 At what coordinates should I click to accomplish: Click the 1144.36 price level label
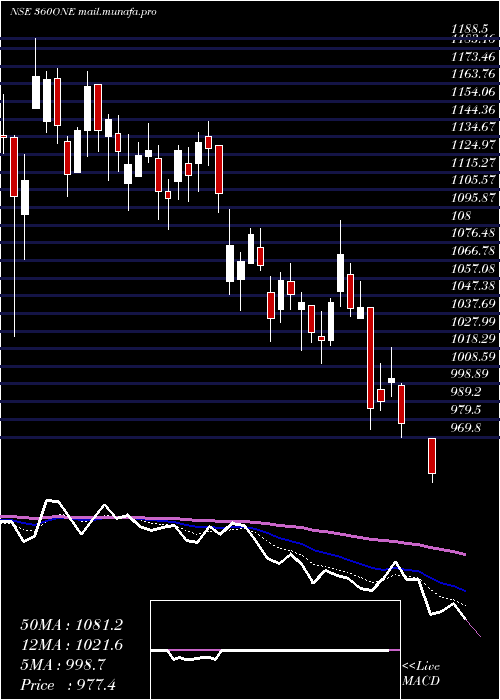[x=473, y=109]
